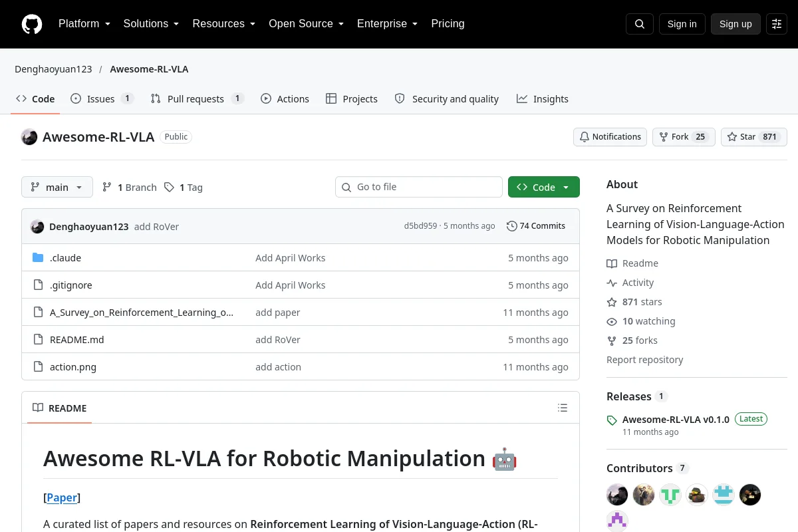Click the release tag icon for v0.1.0
The width and height of the screenshot is (798, 532).
(x=612, y=420)
